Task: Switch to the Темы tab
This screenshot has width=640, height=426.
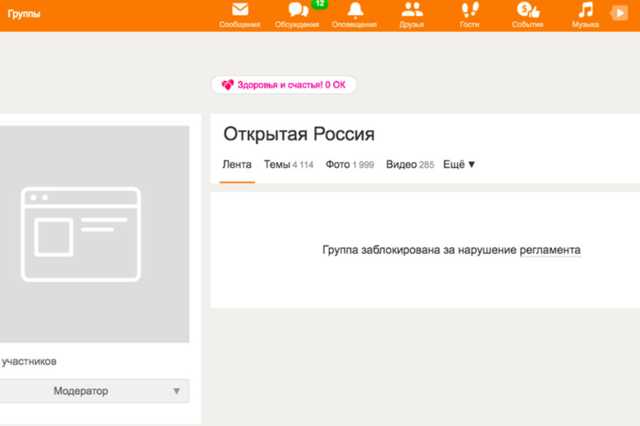Action: click(288, 164)
